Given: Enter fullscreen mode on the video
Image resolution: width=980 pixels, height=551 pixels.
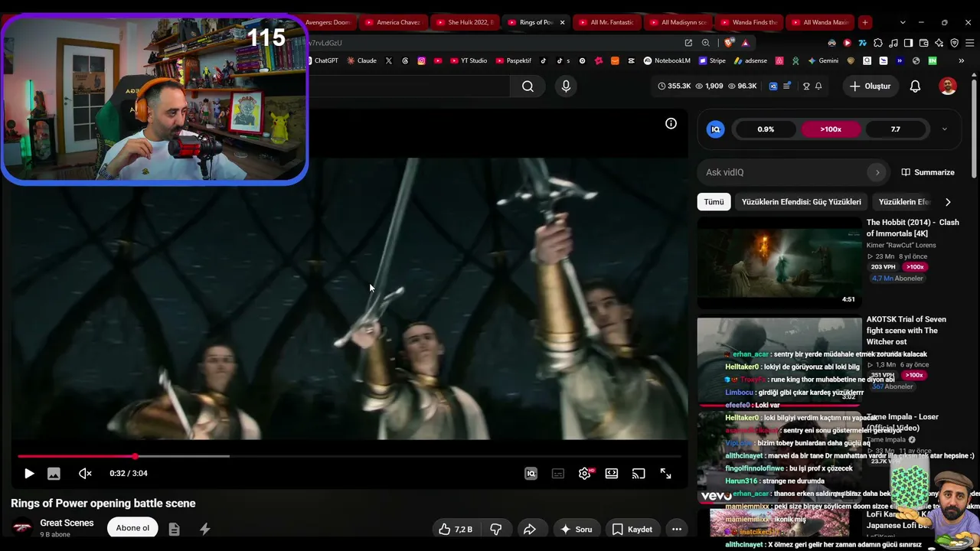Looking at the screenshot, I should (x=666, y=474).
